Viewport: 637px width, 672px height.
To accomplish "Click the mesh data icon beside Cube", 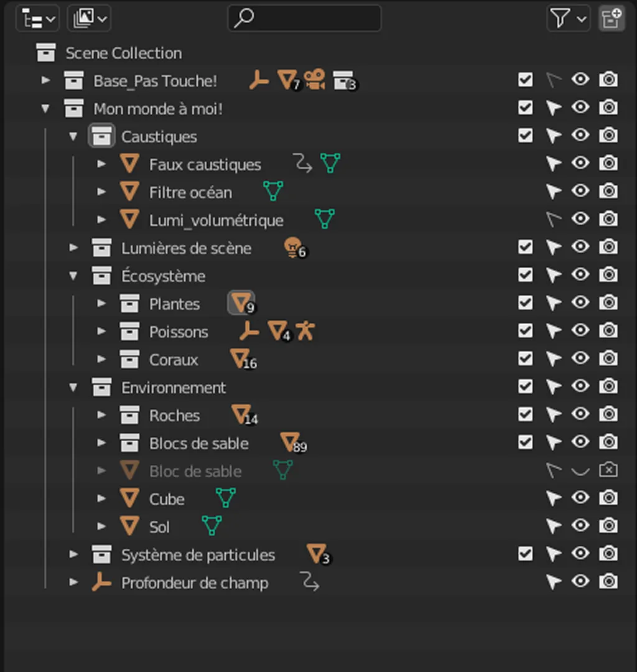I will [226, 498].
